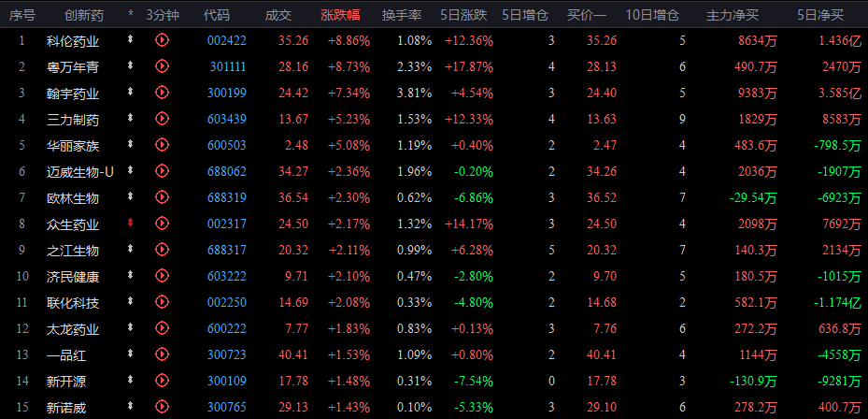This screenshot has height=419, width=868.
Task: Open 3-minute replay icon for 迈威生物-U
Action: [x=162, y=171]
